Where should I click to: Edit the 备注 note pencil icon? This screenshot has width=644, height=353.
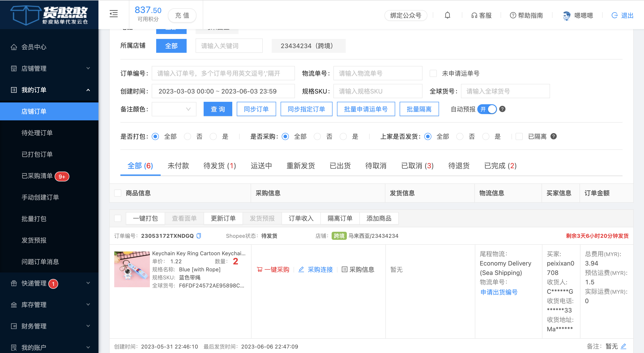(623, 346)
